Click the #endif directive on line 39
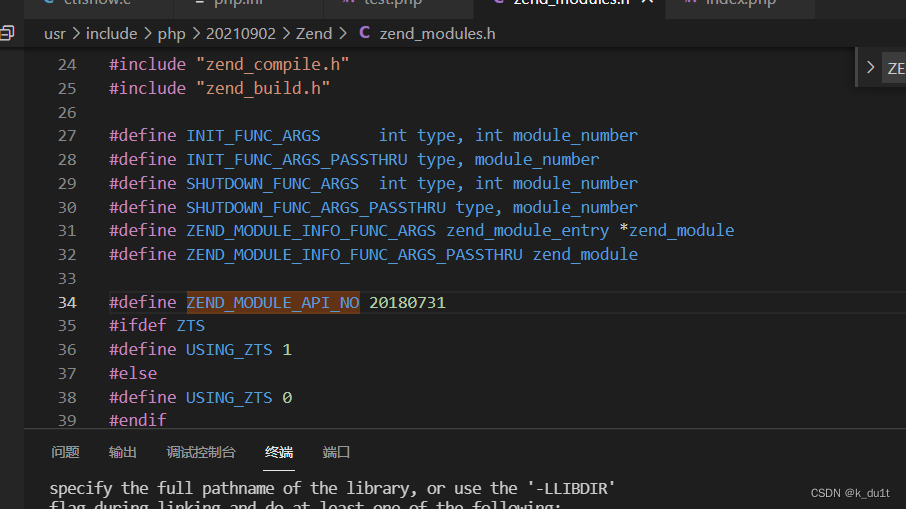Image resolution: width=906 pixels, height=509 pixels. [138, 420]
